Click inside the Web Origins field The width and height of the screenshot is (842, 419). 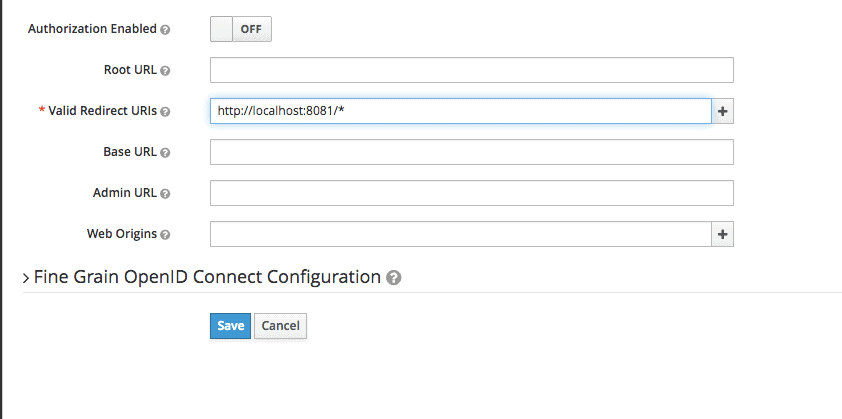click(461, 234)
